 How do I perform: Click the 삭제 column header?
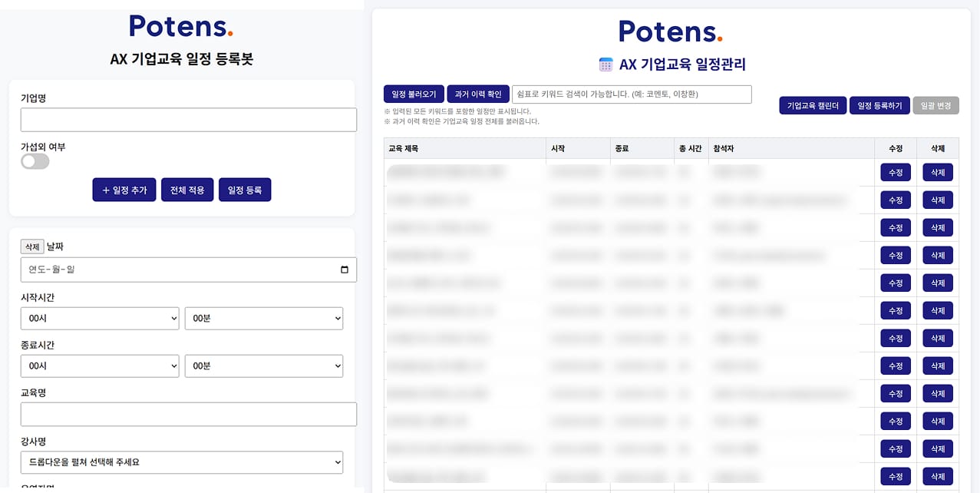point(938,148)
